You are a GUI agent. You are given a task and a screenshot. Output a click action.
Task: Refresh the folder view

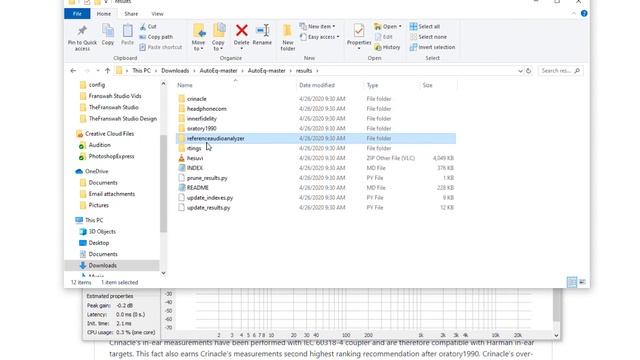pos(529,71)
